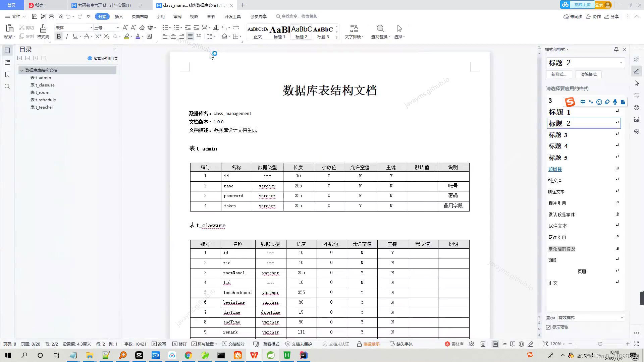
Task: Click the bookmark icon in left sidebar
Action: 7,74
